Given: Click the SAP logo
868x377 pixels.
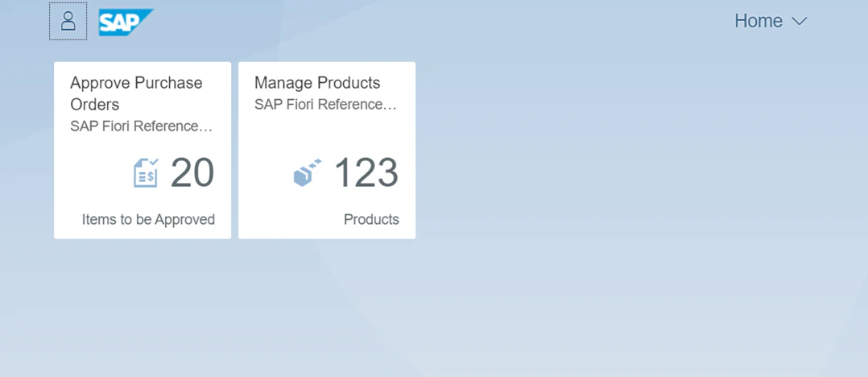Looking at the screenshot, I should tap(126, 22).
